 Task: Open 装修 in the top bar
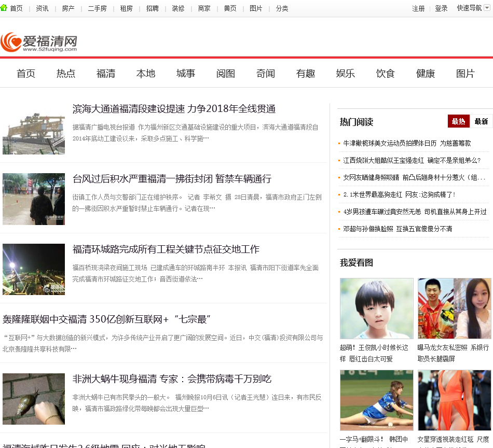(x=178, y=8)
